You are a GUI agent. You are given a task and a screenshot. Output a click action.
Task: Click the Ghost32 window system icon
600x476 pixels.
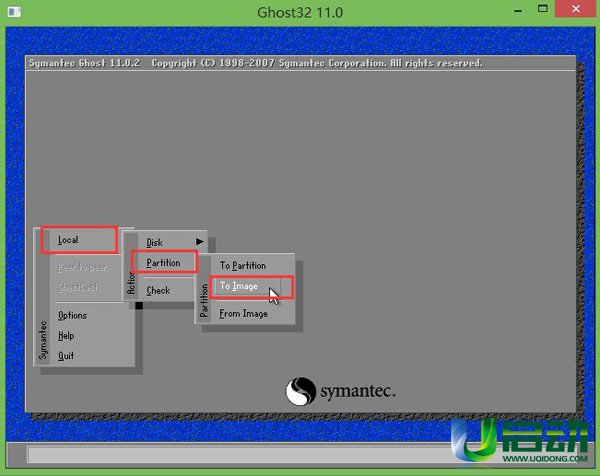15,12
